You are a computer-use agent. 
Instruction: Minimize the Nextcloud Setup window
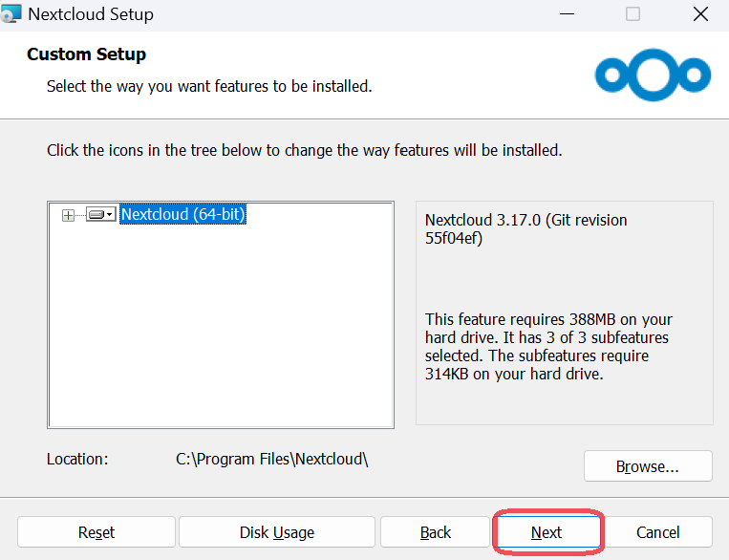pyautogui.click(x=567, y=14)
